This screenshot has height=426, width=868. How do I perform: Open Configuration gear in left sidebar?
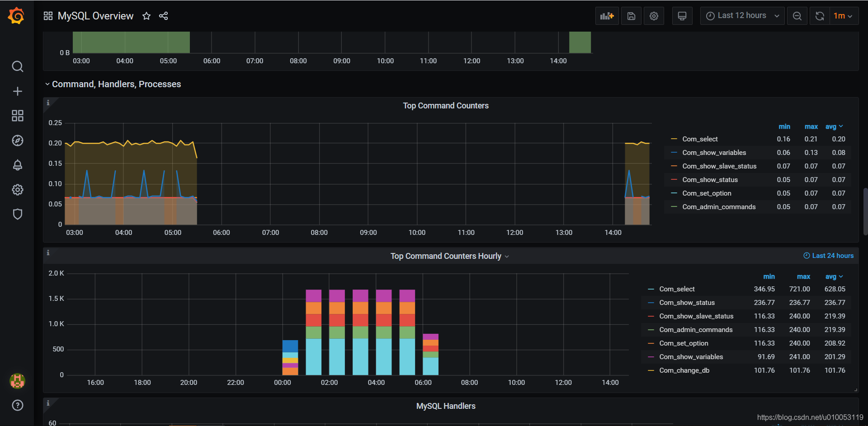(x=17, y=190)
